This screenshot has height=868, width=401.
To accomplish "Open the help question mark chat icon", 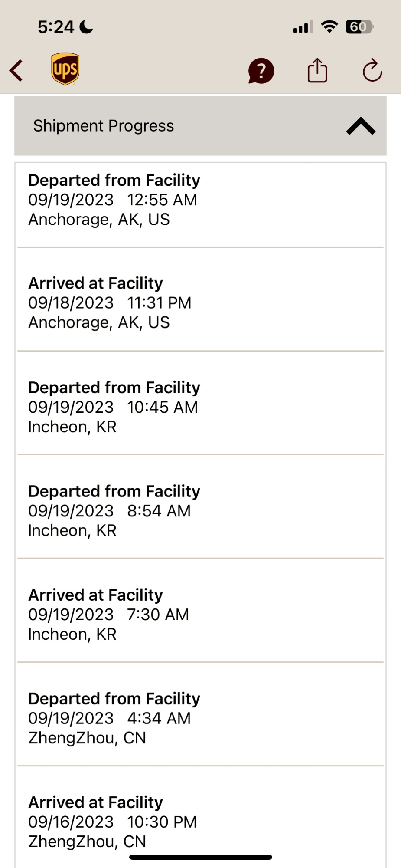I will pos(261,71).
